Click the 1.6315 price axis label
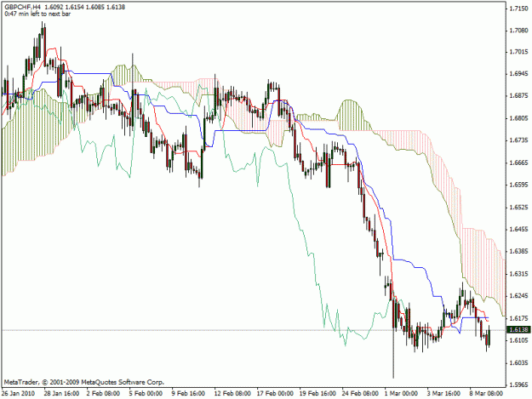Viewport: 532px width, 399px height. click(x=518, y=274)
